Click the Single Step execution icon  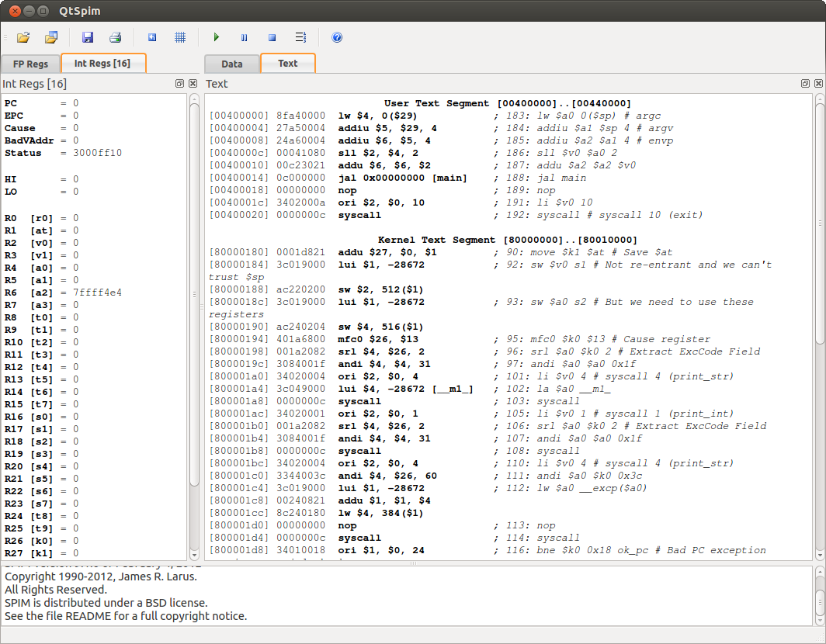coord(301,36)
